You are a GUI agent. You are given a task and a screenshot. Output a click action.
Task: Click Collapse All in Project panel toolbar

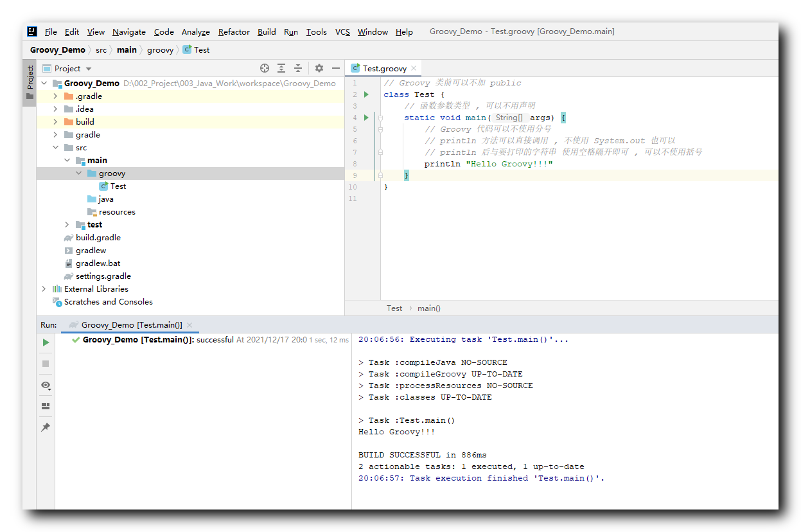coord(298,68)
